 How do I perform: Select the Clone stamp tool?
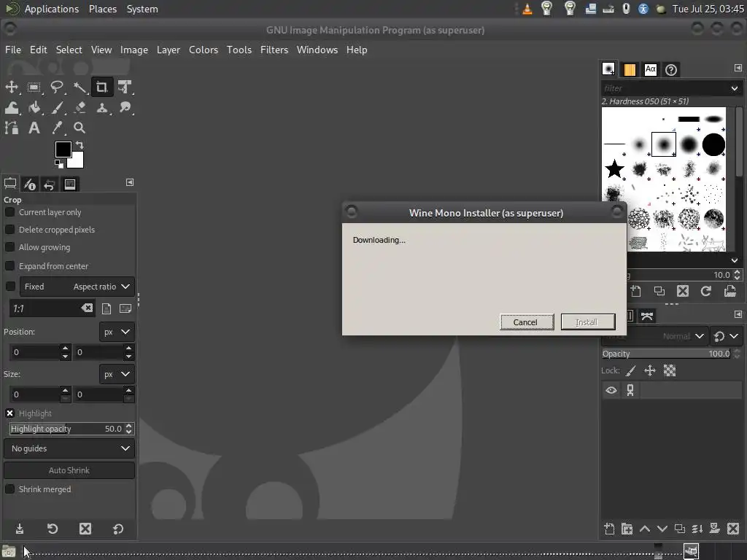tap(102, 108)
